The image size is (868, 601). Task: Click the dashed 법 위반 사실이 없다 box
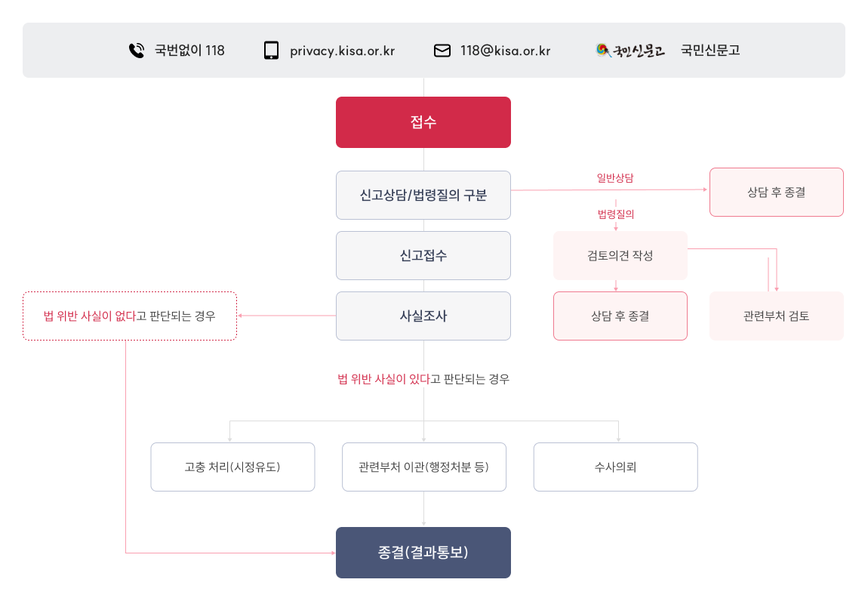(x=130, y=316)
